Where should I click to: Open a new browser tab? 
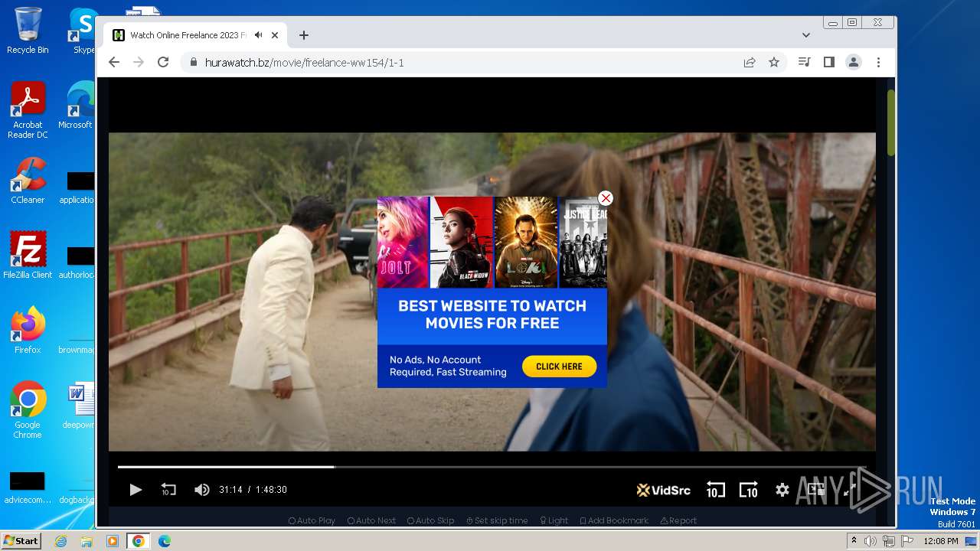point(304,35)
